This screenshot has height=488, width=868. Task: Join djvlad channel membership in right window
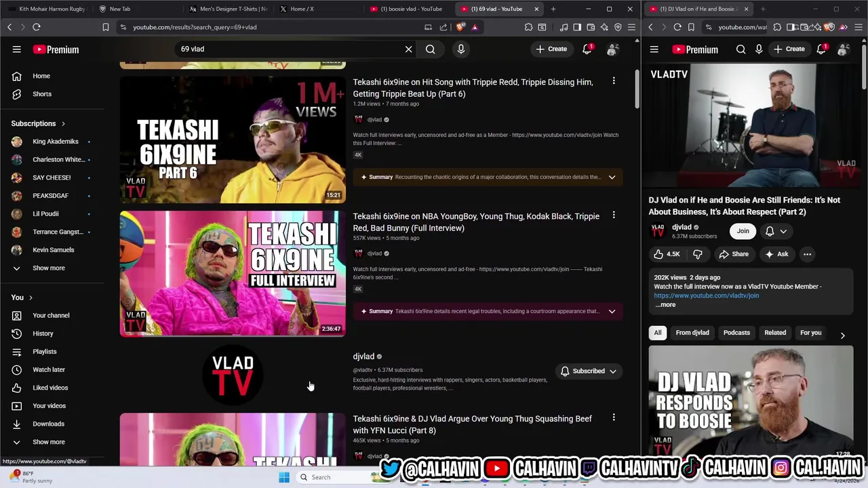click(x=743, y=231)
